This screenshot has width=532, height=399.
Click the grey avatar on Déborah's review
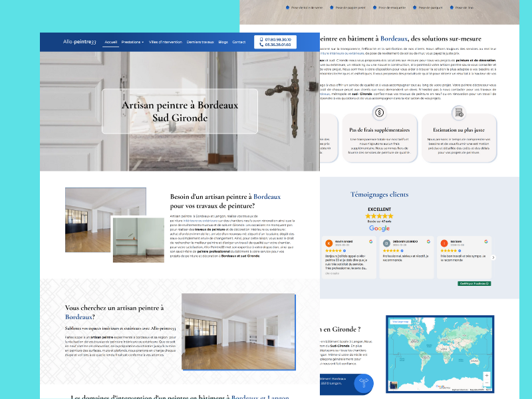pyautogui.click(x=386, y=243)
